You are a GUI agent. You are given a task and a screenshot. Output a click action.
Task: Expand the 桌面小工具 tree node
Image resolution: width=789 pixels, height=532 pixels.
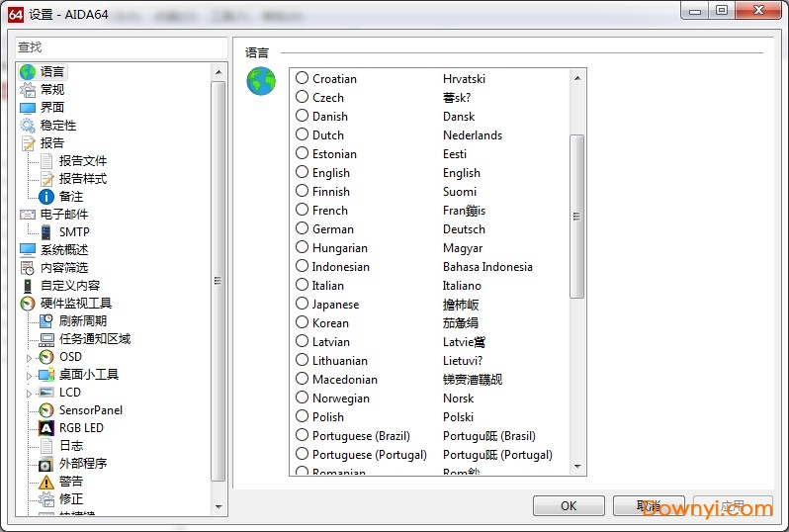pos(29,375)
